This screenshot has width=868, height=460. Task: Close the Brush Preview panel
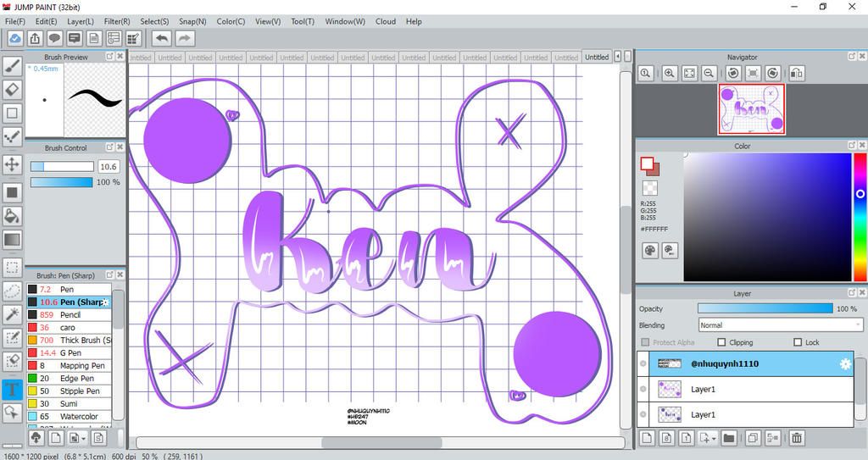120,56
